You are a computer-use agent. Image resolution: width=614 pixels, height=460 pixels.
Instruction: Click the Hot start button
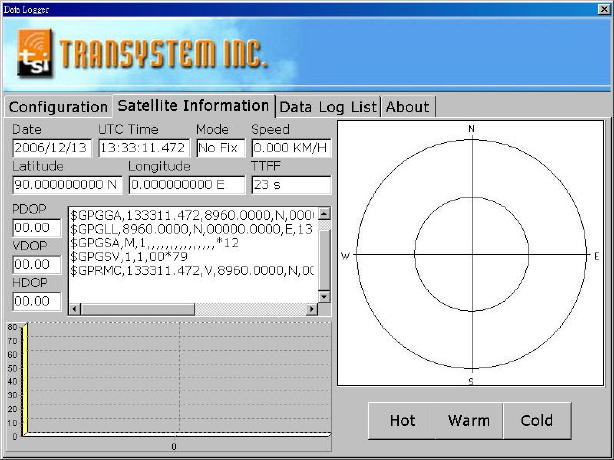tap(402, 420)
